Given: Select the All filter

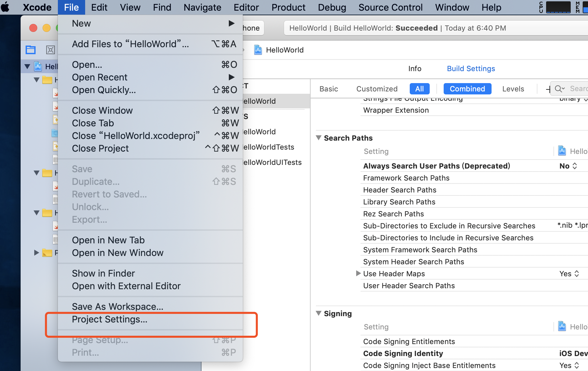Looking at the screenshot, I should click(x=420, y=89).
